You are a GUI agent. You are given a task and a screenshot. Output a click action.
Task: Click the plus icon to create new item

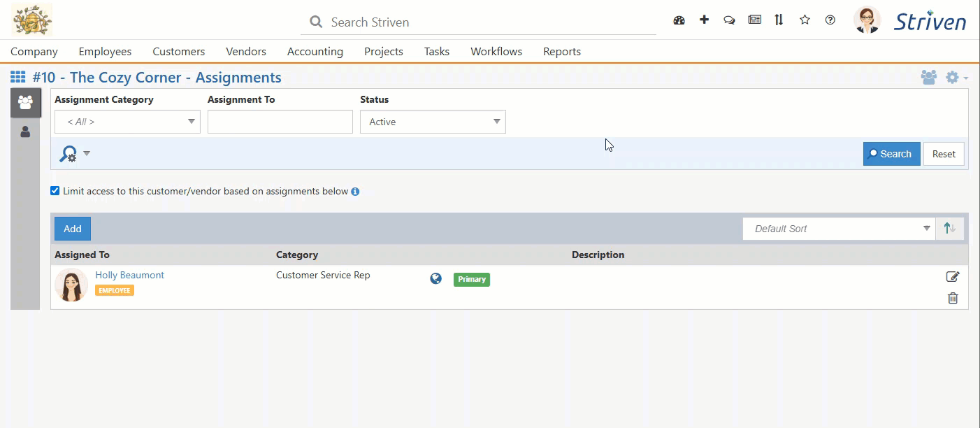(x=704, y=20)
